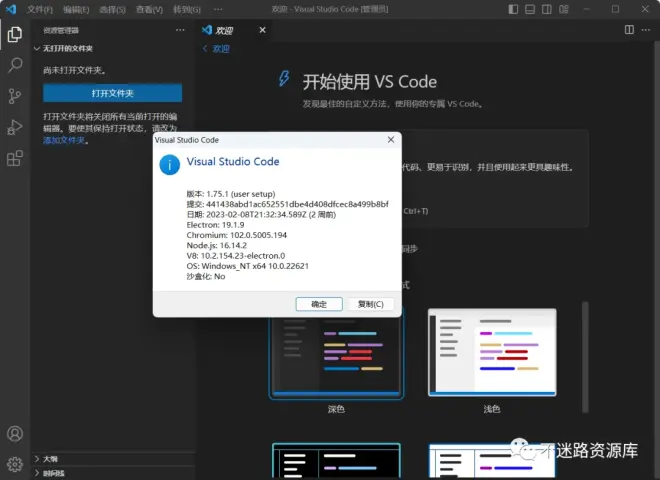Toggle secondary side bar layout icon

[x=547, y=9]
